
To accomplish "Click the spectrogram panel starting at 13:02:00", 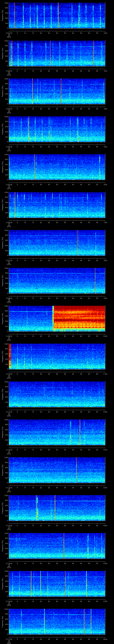I will tap(57, 54).
